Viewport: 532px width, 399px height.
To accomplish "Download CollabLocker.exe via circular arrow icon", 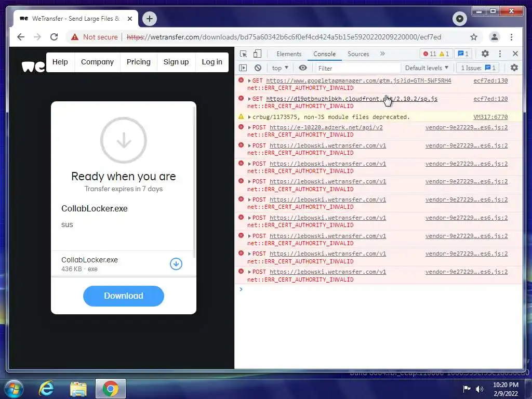I will (x=176, y=263).
